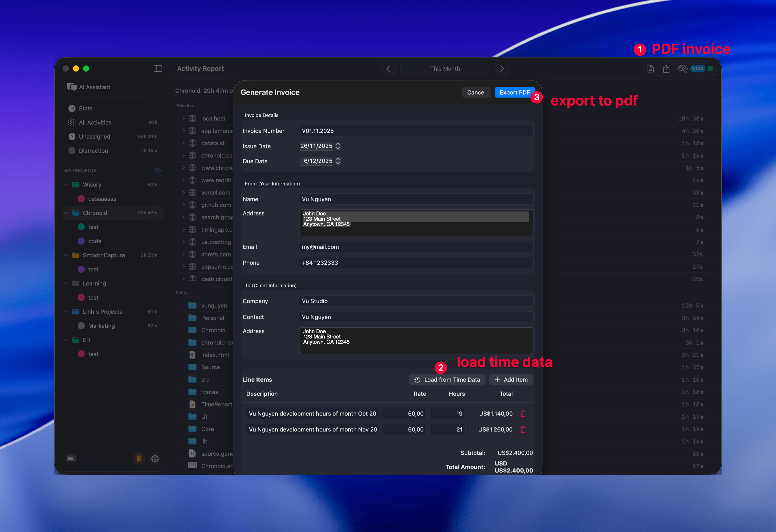776x532 pixels.
Task: Add a new project with plus icon
Action: [x=158, y=170]
